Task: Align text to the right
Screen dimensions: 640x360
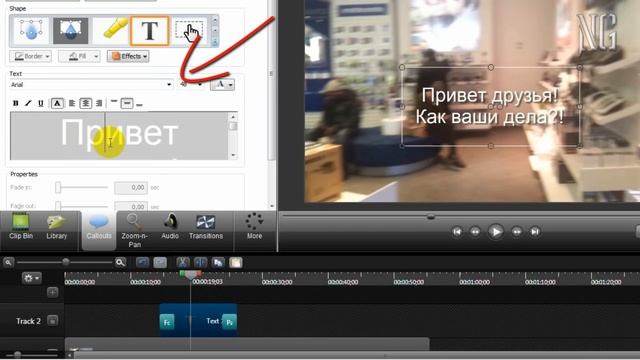Action: click(x=99, y=103)
